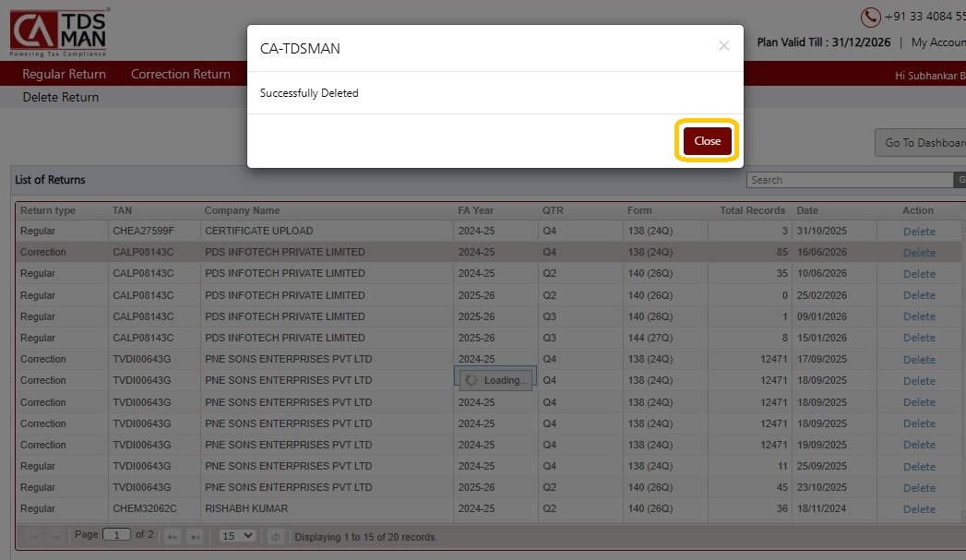Click the phone contact icon
The image size is (966, 560).
[870, 17]
